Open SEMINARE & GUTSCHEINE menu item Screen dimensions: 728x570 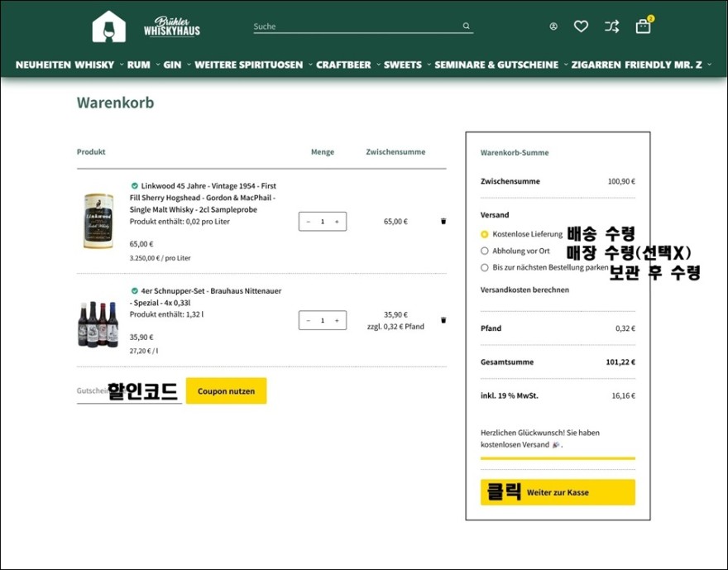tap(496, 65)
